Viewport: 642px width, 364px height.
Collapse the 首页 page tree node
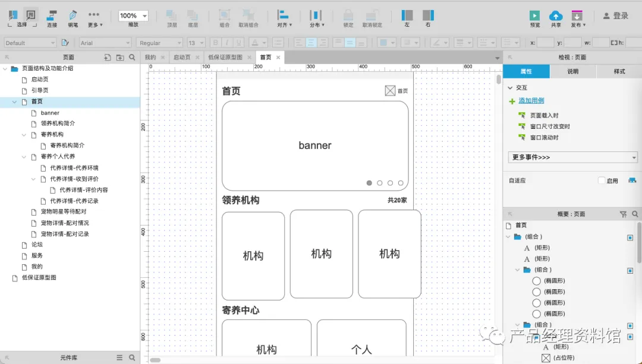click(x=14, y=102)
